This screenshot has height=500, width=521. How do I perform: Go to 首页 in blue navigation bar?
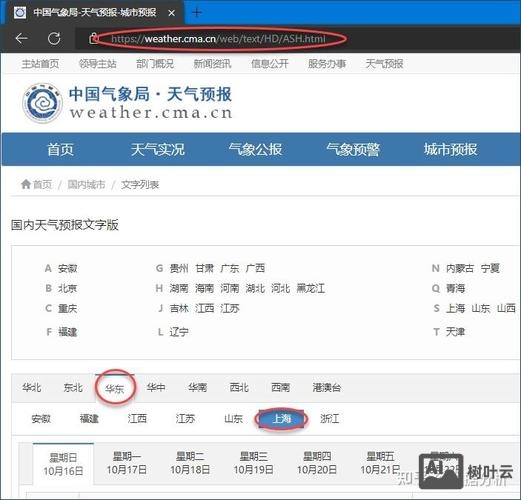[x=60, y=149]
